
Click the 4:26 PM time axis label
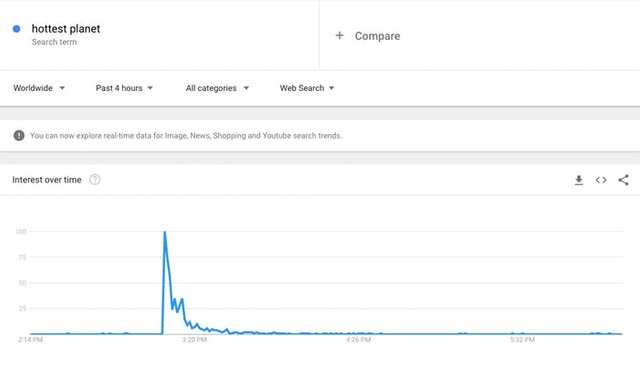pyautogui.click(x=358, y=339)
